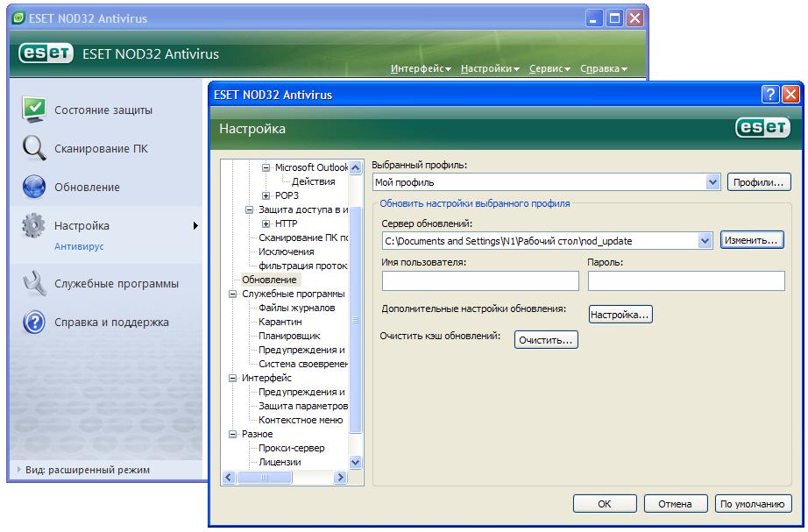
Task: Open additional update settings with Настройка... button
Action: [620, 315]
